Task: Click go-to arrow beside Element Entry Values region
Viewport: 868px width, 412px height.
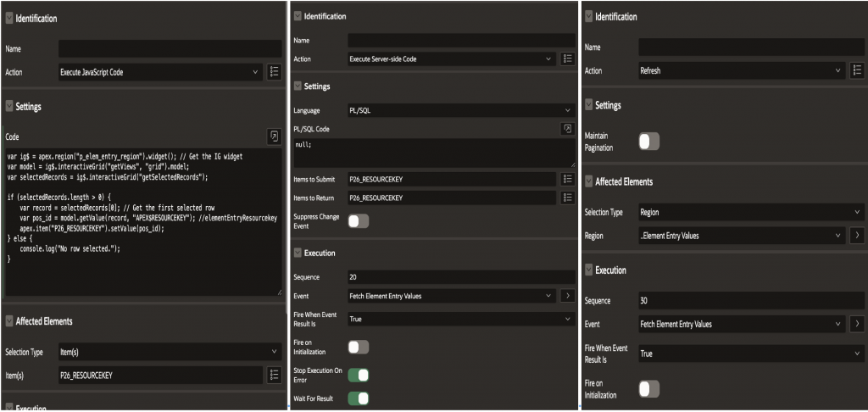Action: (857, 235)
